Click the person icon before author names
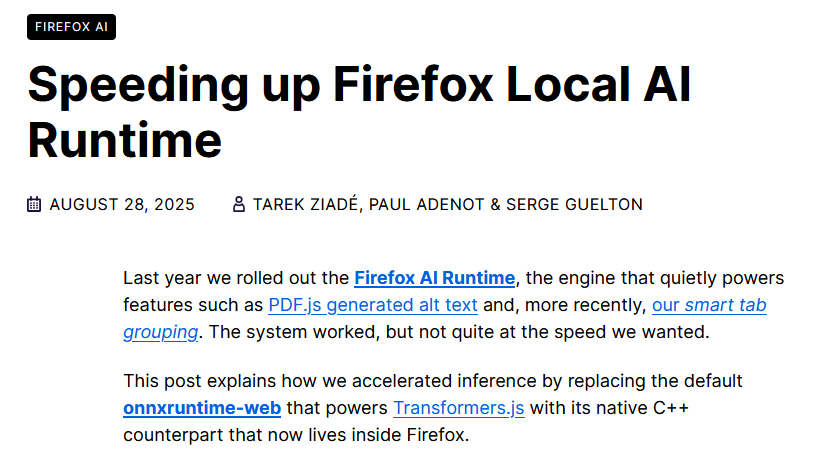The height and width of the screenshot is (469, 818). pos(238,204)
